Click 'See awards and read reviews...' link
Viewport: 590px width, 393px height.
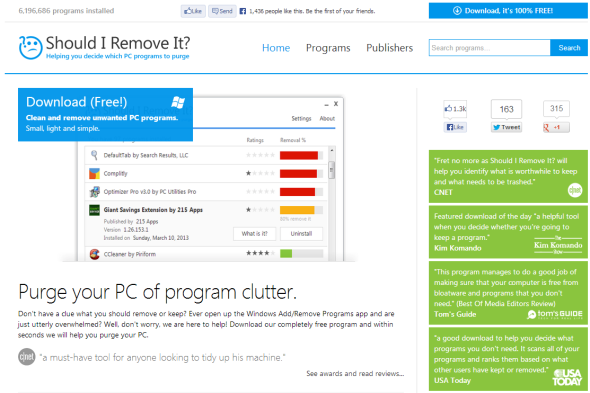tap(355, 373)
